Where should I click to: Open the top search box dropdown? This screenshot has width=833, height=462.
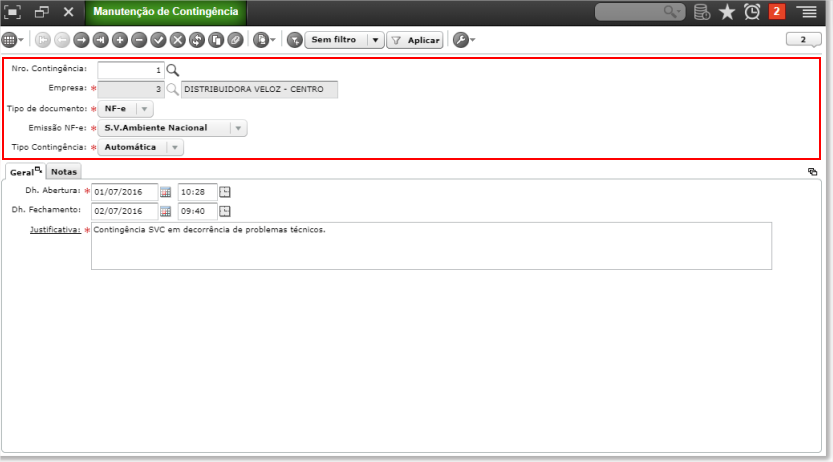(678, 12)
